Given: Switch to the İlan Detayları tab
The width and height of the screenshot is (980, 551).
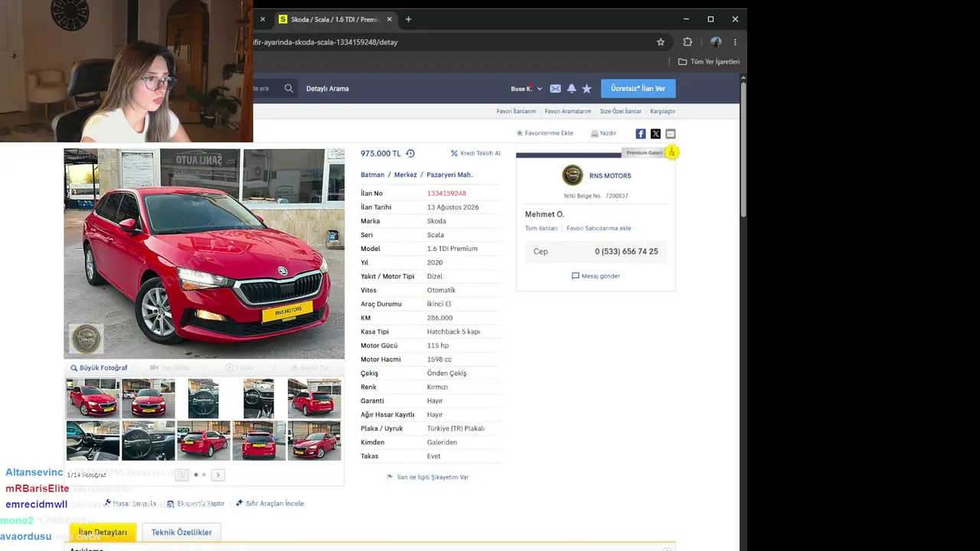Looking at the screenshot, I should coord(103,533).
